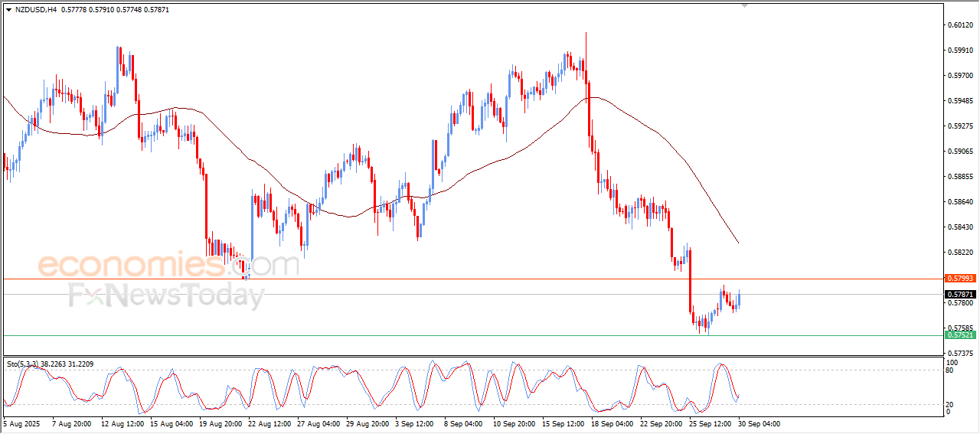
Task: Click the 0.59485 price axis label
Action: pos(960,101)
